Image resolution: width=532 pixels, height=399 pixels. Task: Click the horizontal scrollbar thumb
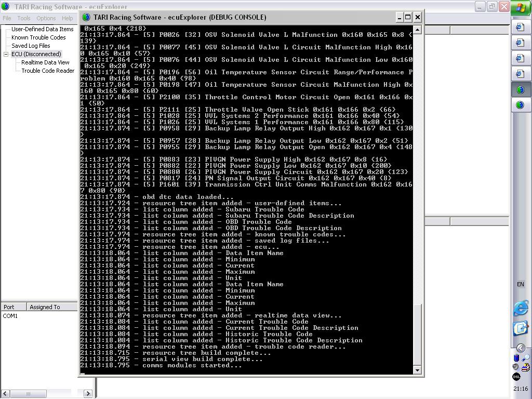pyautogui.click(x=28, y=394)
